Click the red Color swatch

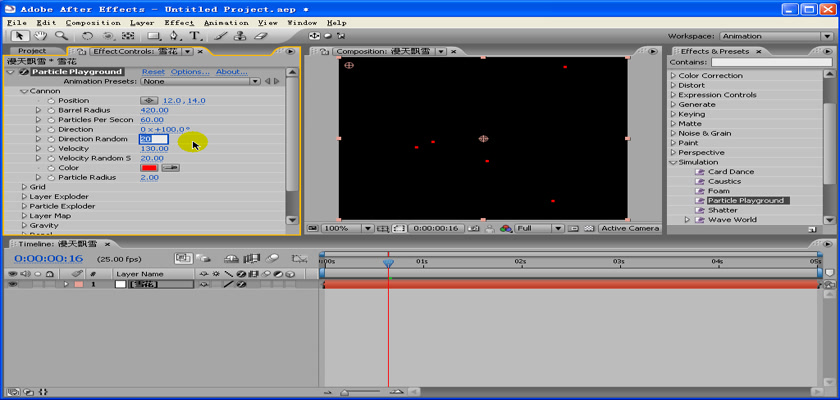point(149,168)
